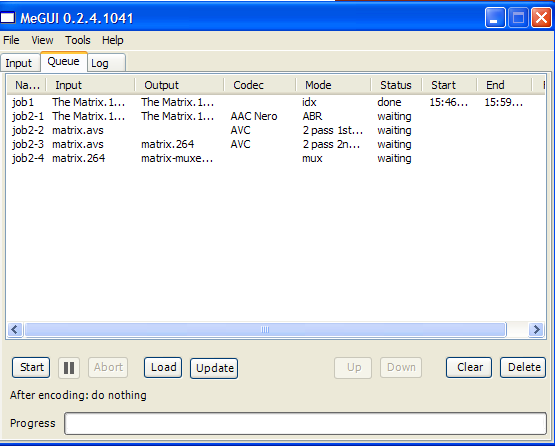
Task: Open the File menu
Action: coord(11,40)
